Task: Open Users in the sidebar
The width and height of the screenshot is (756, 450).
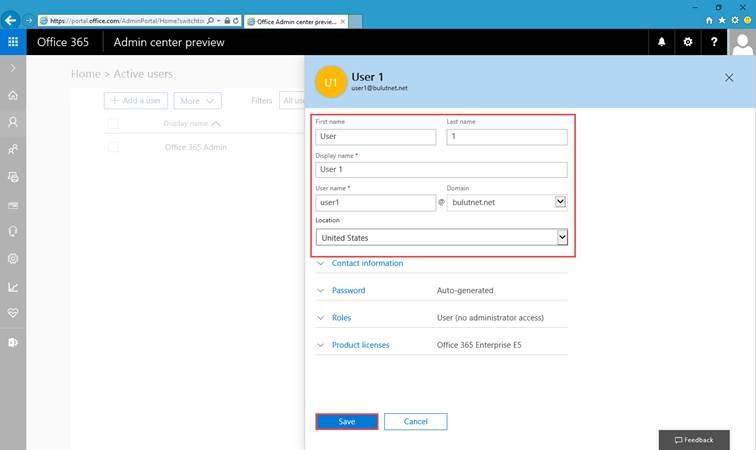Action: click(x=13, y=122)
